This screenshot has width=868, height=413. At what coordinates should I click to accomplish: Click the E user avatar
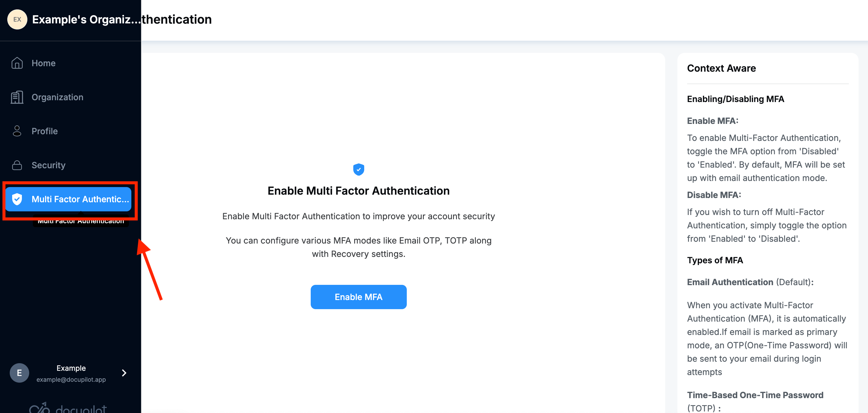[19, 373]
